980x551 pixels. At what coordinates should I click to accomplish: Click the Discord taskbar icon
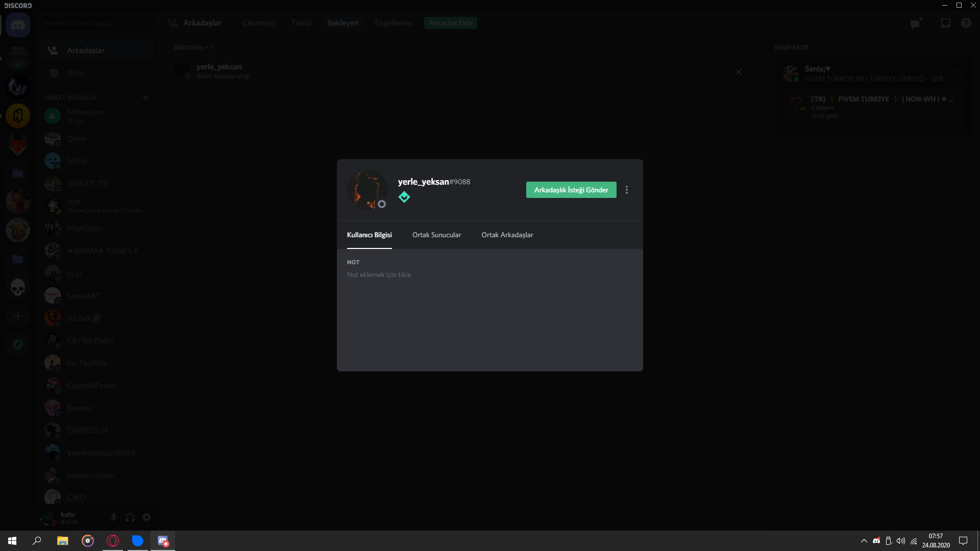pos(163,541)
